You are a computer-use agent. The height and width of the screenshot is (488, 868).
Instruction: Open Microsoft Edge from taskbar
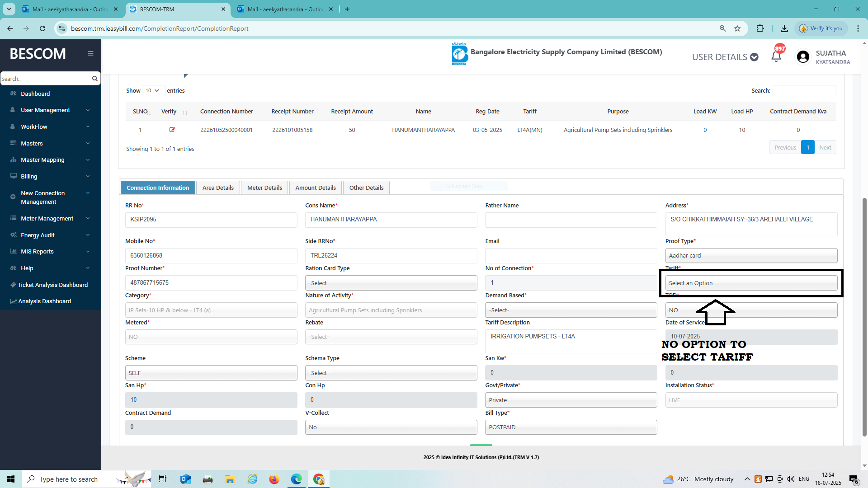pos(297,479)
